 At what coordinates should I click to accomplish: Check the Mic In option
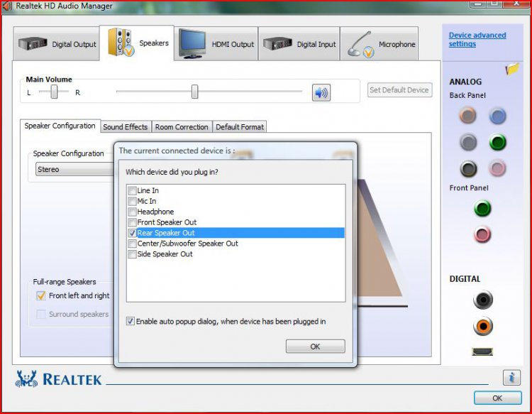(133, 201)
